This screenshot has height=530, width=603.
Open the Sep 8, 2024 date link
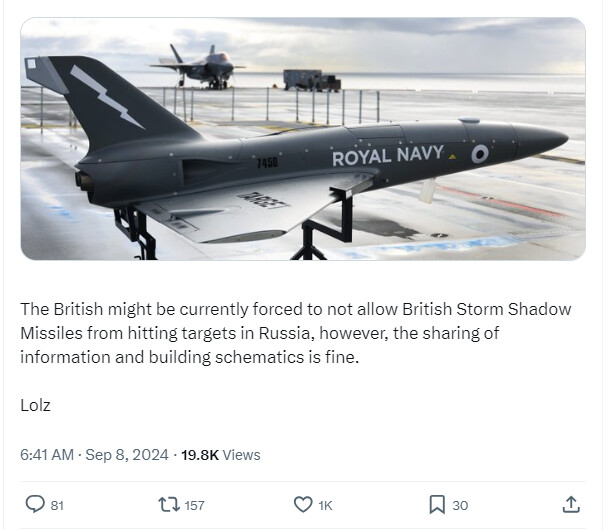point(127,455)
